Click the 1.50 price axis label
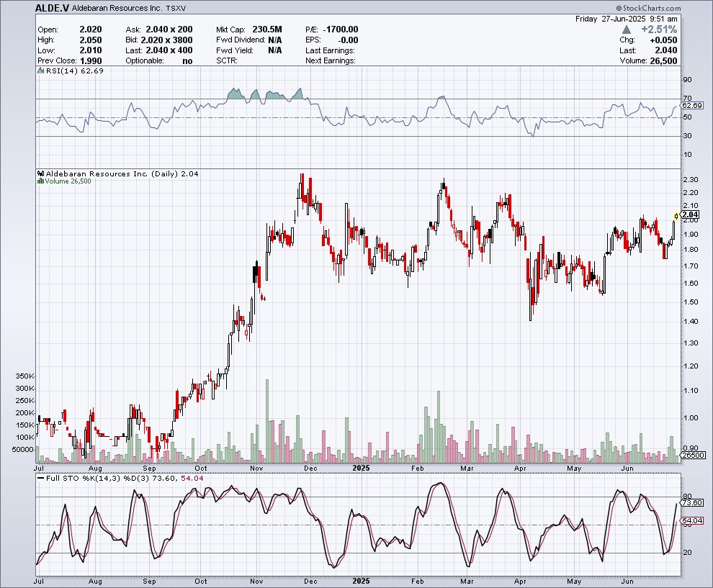Viewport: 713px width, 588px height. pyautogui.click(x=691, y=302)
